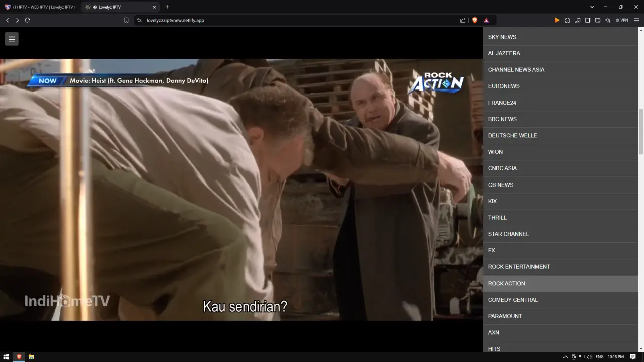Screen dimensions: 644x362
Task: Play the STAR CHANNEL entry
Action: (x=560, y=234)
